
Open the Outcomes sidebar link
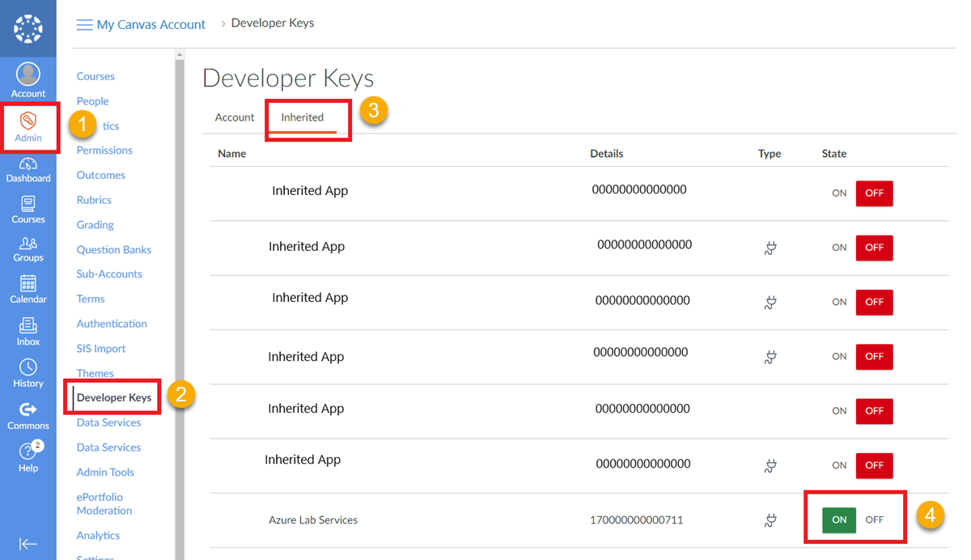point(100,175)
